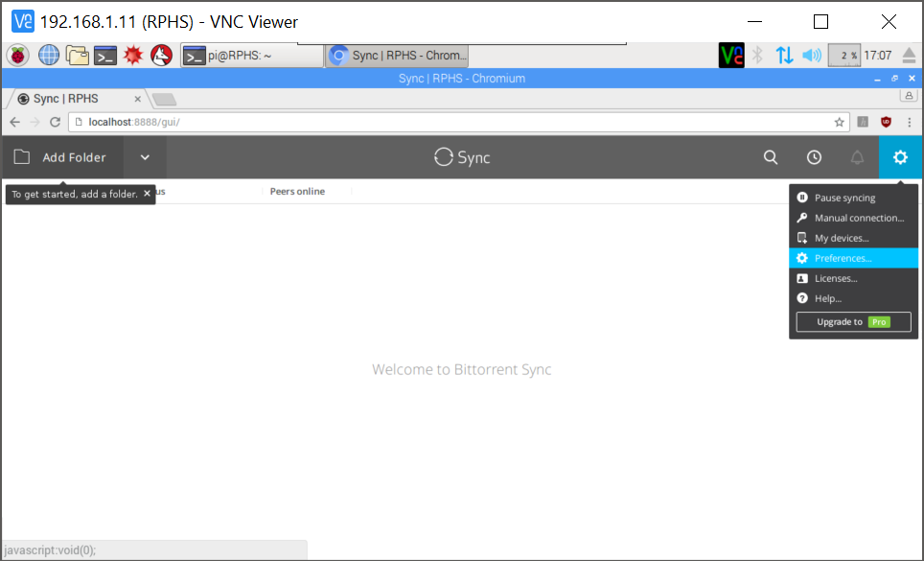Select Pause syncing from menu
The width and height of the screenshot is (924, 561).
coord(844,198)
